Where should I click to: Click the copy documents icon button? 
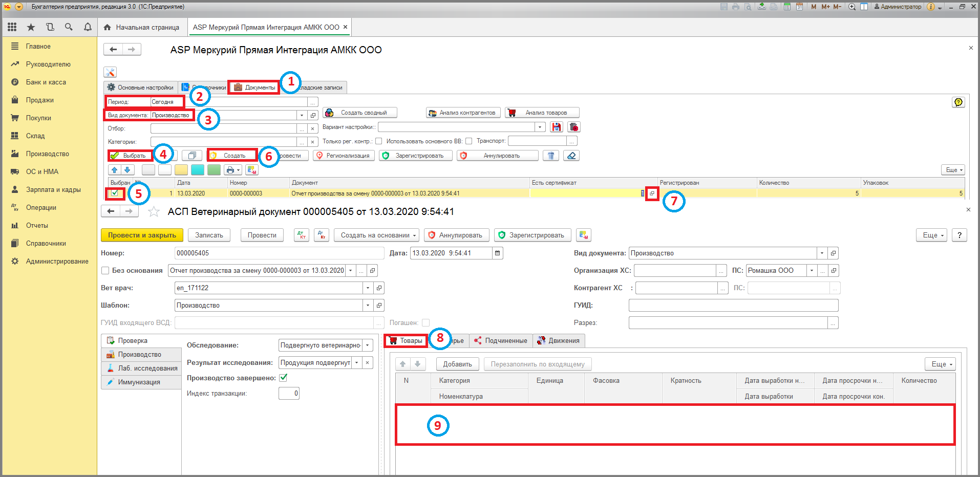pyautogui.click(x=192, y=156)
